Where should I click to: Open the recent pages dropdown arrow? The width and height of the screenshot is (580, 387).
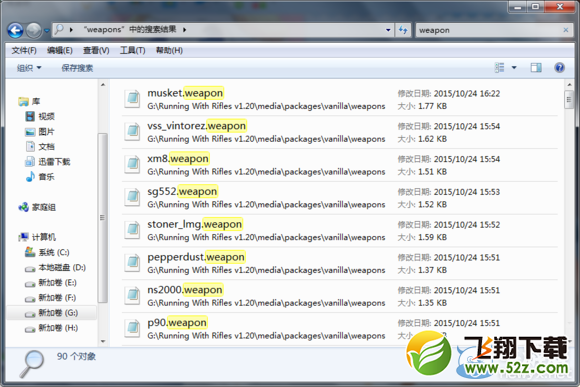click(47, 31)
